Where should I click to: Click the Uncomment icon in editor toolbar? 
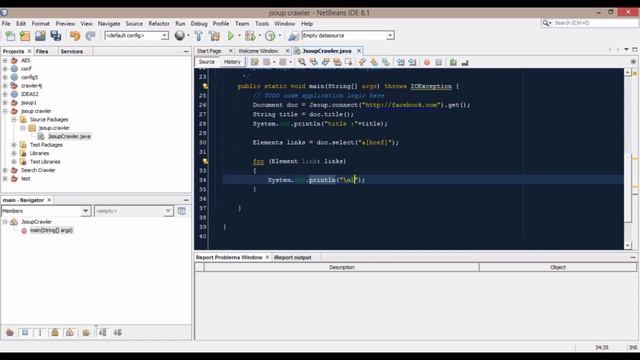pos(464,62)
